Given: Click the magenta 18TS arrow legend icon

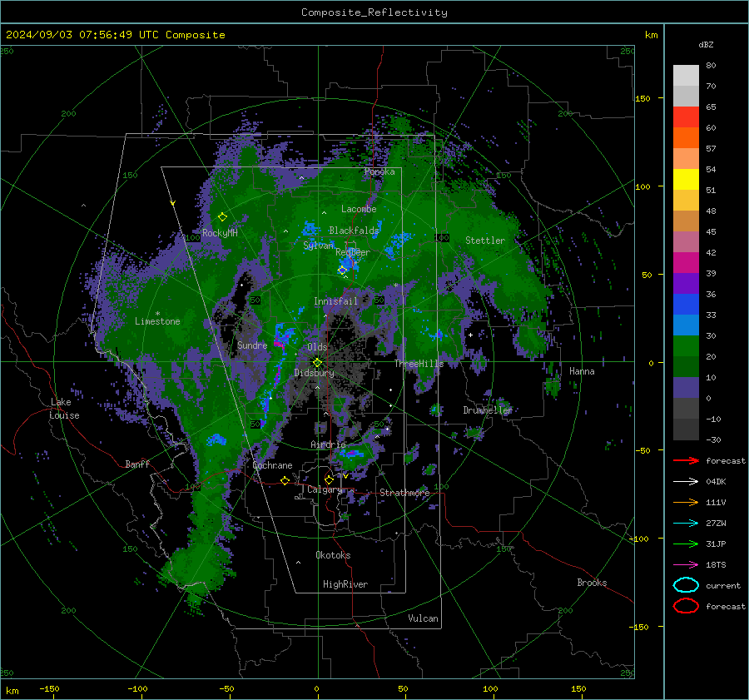Looking at the screenshot, I should (686, 565).
